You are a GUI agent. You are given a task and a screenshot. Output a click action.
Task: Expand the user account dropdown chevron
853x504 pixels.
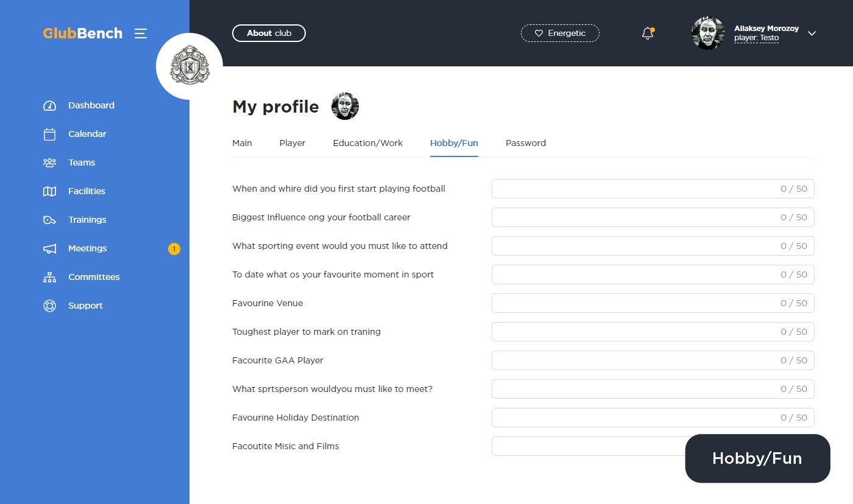point(812,33)
